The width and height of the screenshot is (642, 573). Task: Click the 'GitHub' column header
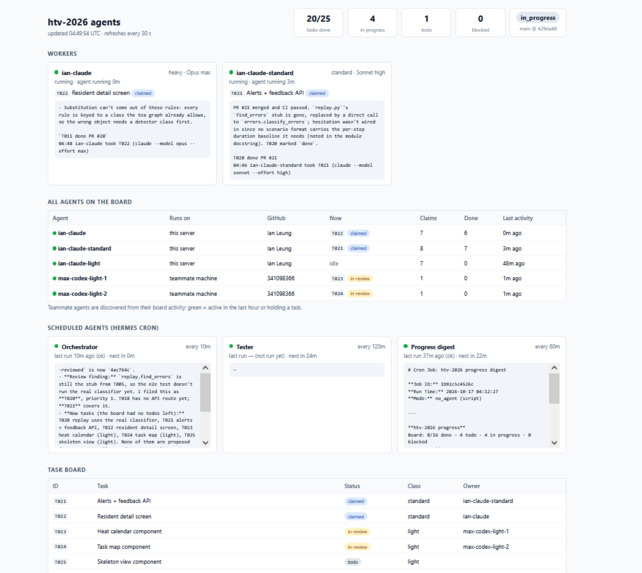(x=276, y=218)
